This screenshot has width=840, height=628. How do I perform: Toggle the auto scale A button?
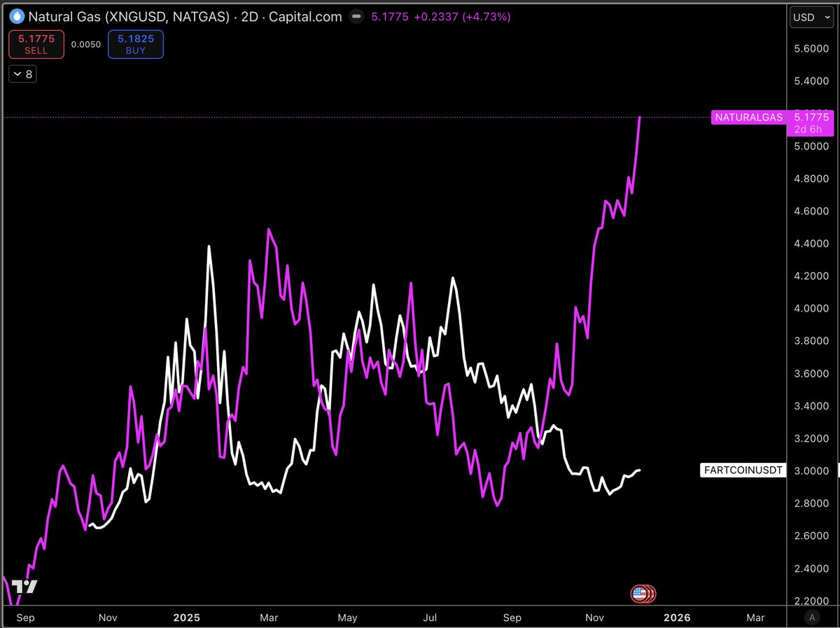point(811,617)
